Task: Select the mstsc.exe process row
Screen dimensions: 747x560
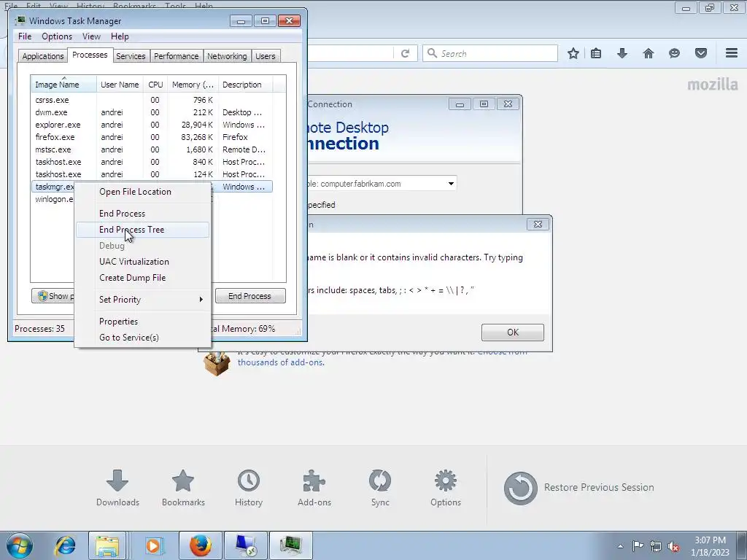Action: [152, 149]
